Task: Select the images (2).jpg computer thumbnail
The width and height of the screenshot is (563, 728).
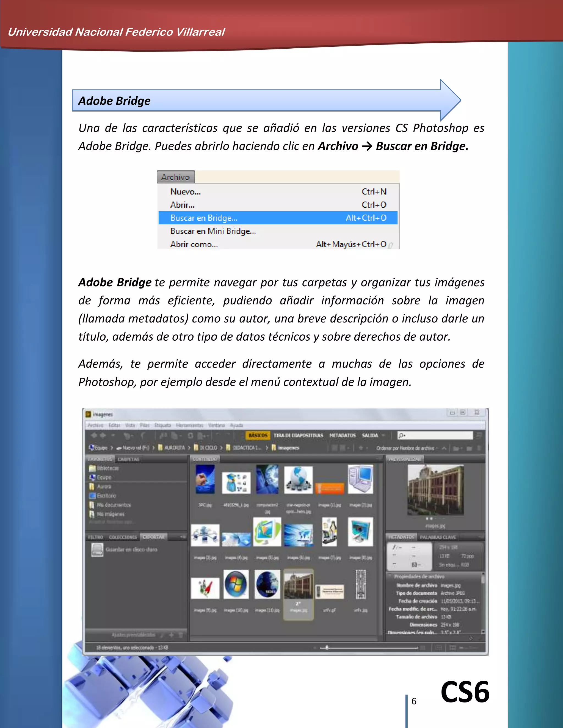Action: [x=361, y=479]
